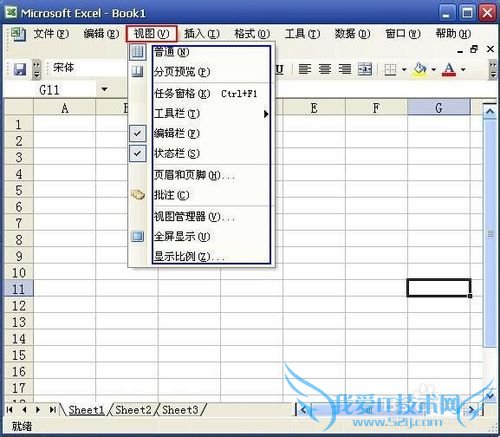Image resolution: width=500 pixels, height=437 pixels.
Task: Select column G header
Action: point(439,108)
